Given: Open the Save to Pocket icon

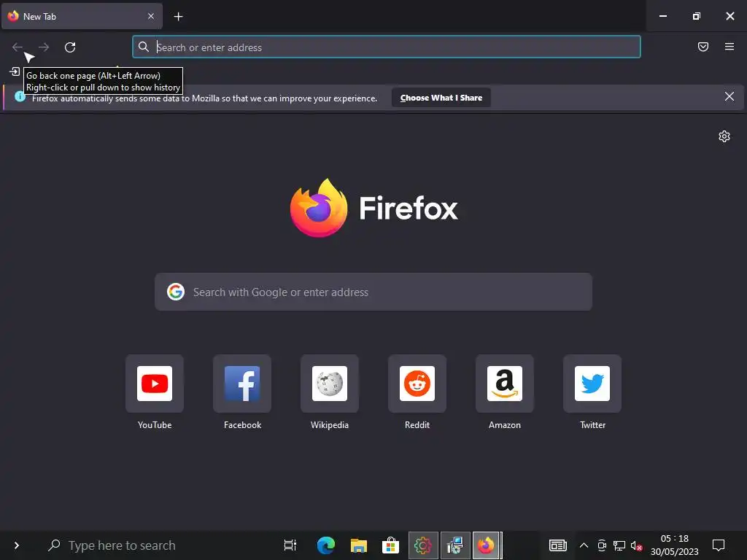Looking at the screenshot, I should 703,47.
